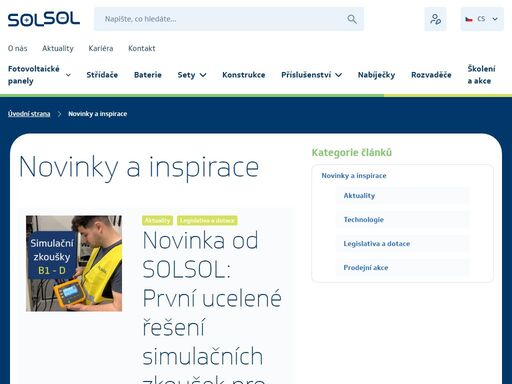512x384 pixels.
Task: Open the article 'Novinka od SOLSOL' headline
Action: pos(212,306)
